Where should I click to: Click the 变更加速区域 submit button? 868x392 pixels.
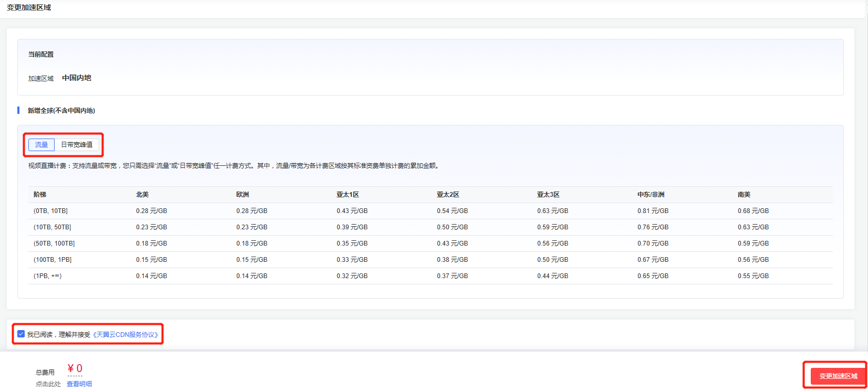pyautogui.click(x=838, y=376)
